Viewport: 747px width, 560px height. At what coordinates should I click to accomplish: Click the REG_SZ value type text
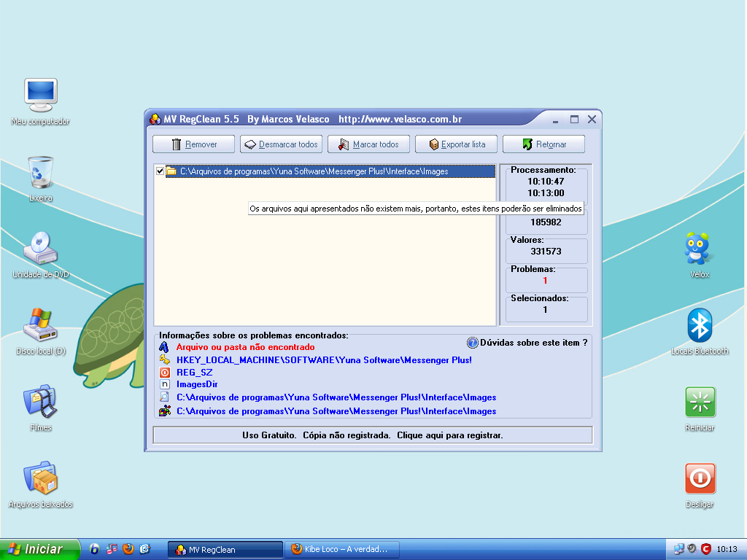coord(194,373)
